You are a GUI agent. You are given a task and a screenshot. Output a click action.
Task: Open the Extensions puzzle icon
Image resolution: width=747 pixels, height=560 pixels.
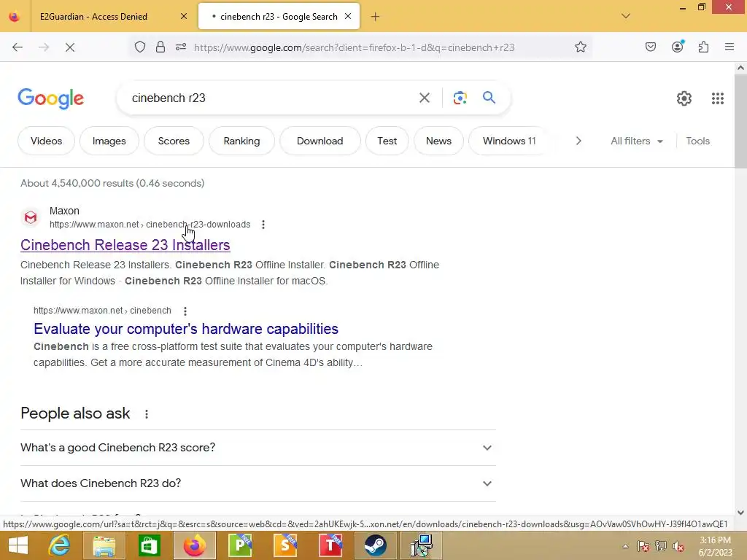[x=704, y=47]
